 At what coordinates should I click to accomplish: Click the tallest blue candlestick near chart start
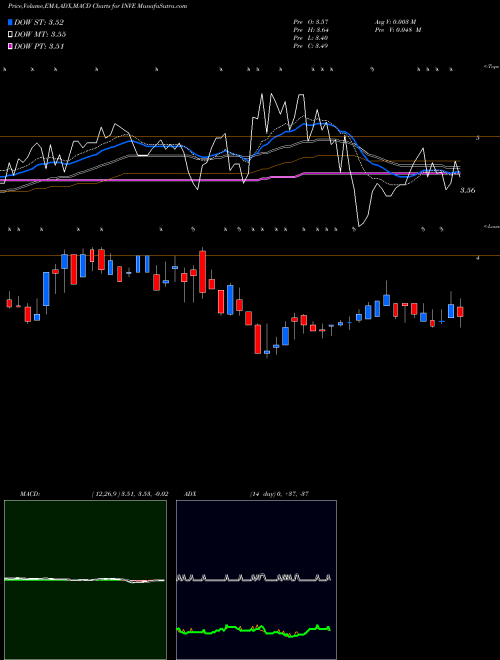[x=46, y=289]
